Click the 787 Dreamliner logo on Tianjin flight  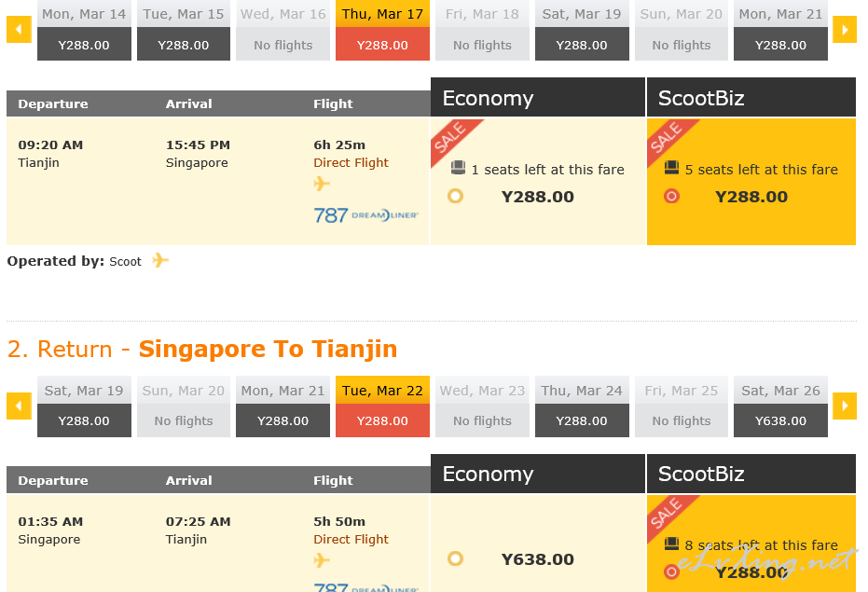[365, 214]
